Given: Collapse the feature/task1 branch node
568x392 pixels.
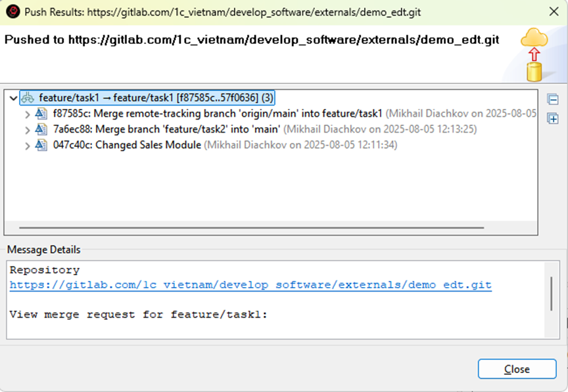Looking at the screenshot, I should (13, 98).
